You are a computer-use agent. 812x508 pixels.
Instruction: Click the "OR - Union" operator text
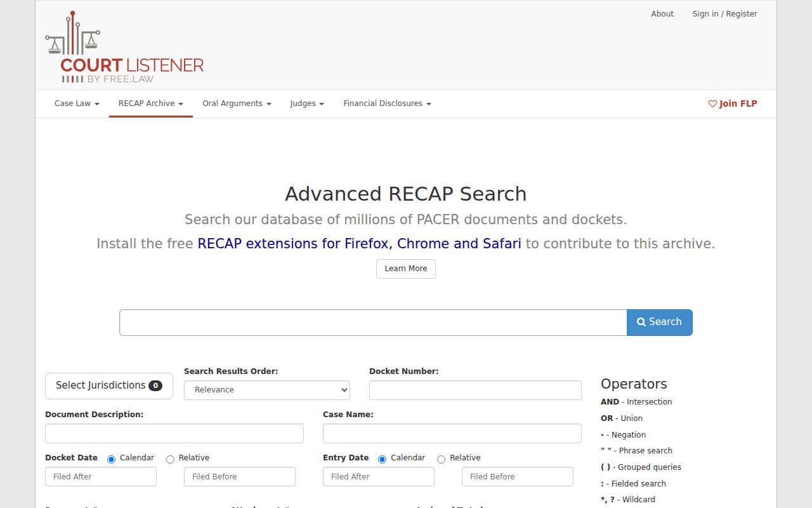(622, 418)
